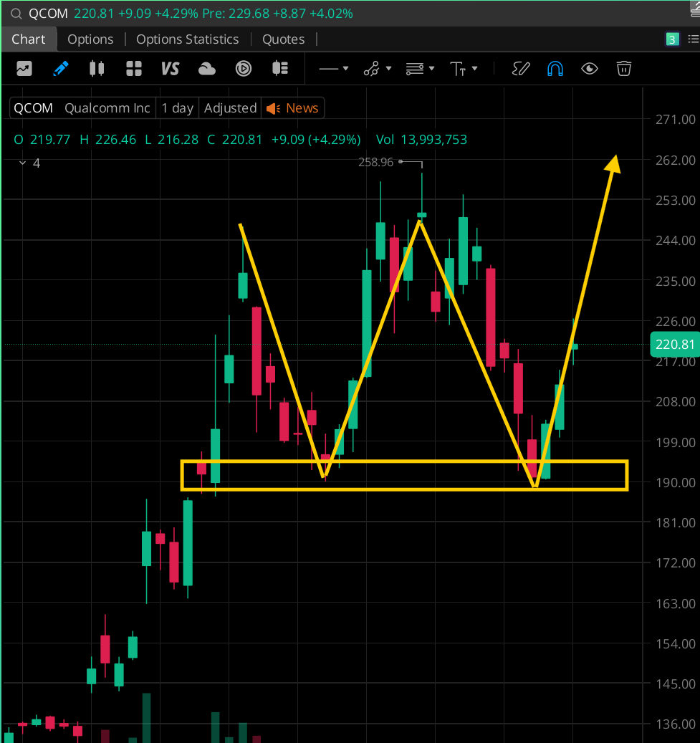Expand the path tool dropdown arrow
This screenshot has width=700, height=743.
coord(388,69)
